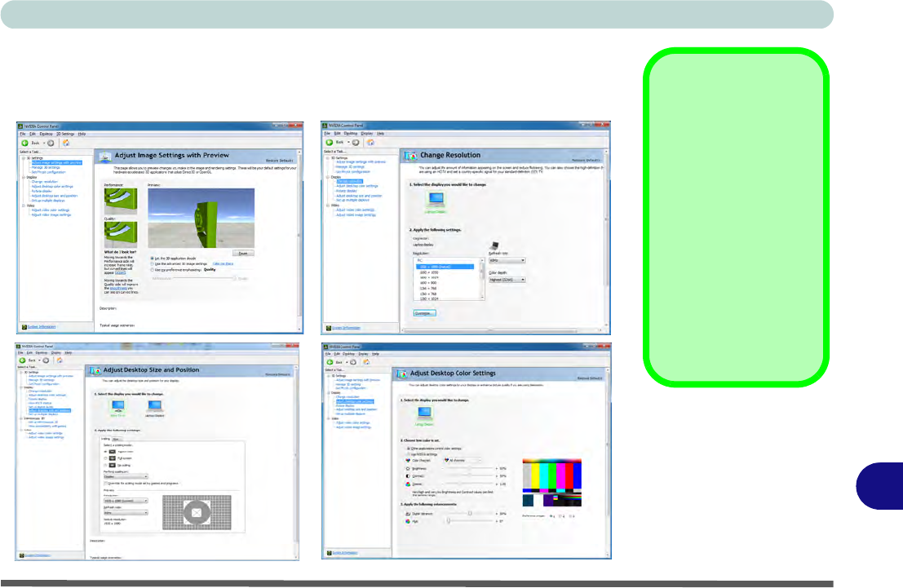The height and width of the screenshot is (588, 903).
Task: Open the 'Perform scaling on' dropdown
Action: 126,477
